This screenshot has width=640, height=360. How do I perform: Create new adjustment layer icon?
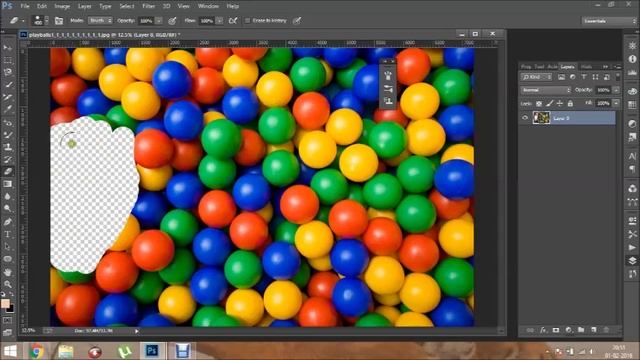pyautogui.click(x=568, y=330)
